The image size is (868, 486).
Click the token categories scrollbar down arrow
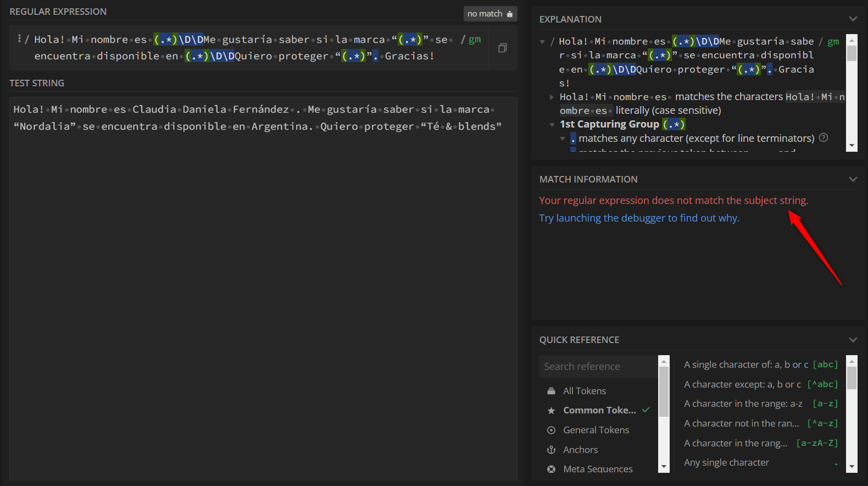click(x=664, y=467)
